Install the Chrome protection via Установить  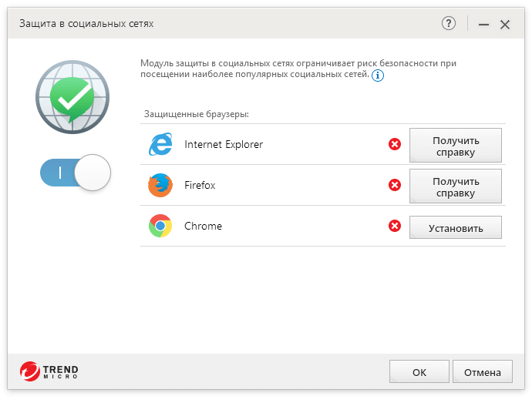(455, 227)
